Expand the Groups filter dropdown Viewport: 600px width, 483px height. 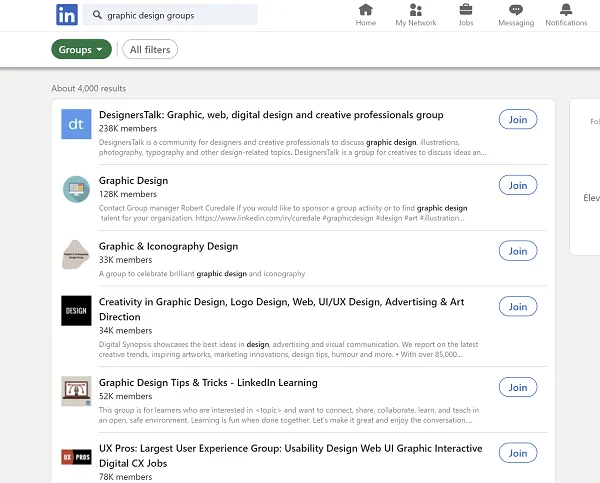pyautogui.click(x=82, y=50)
